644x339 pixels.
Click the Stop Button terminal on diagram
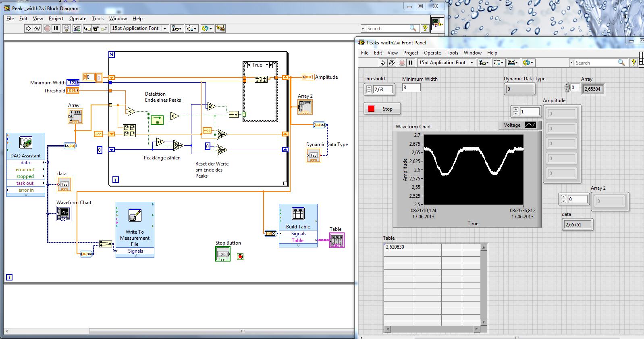coord(222,254)
